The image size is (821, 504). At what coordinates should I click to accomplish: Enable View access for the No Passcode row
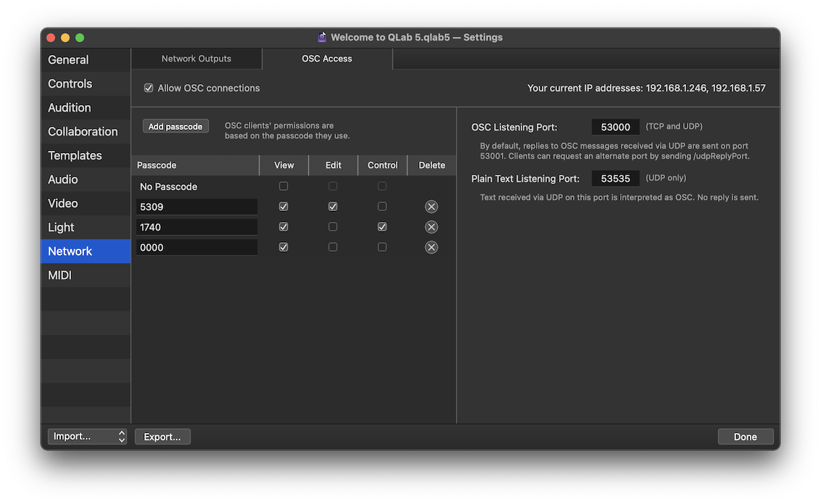tap(284, 186)
